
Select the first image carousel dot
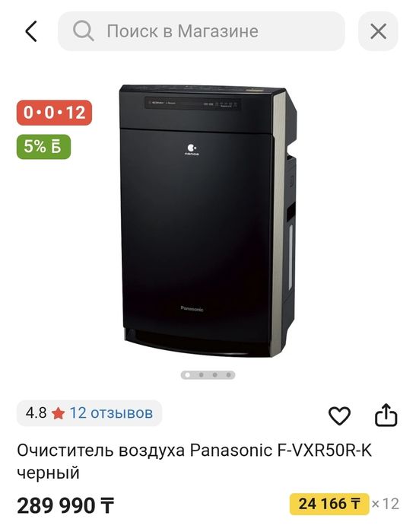tap(187, 375)
